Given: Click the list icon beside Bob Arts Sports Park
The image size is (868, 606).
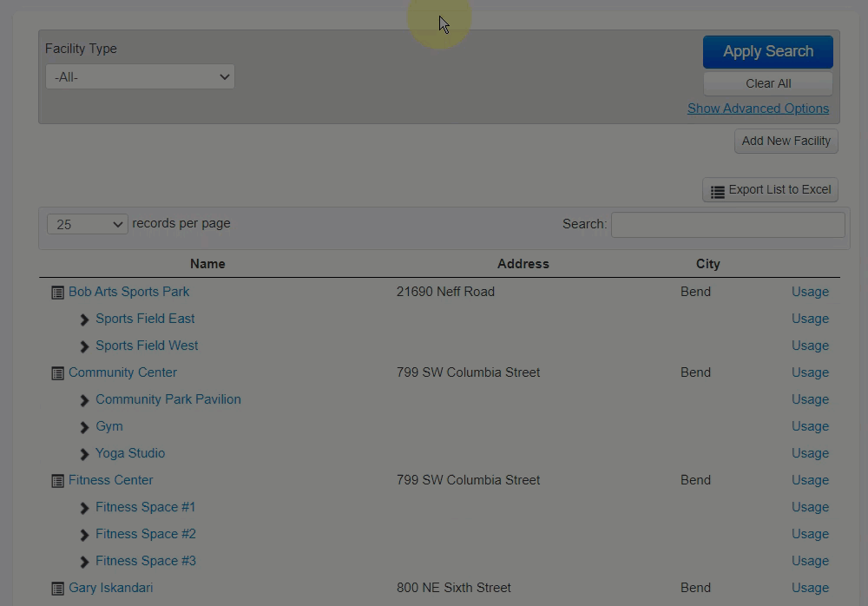Looking at the screenshot, I should point(57,293).
